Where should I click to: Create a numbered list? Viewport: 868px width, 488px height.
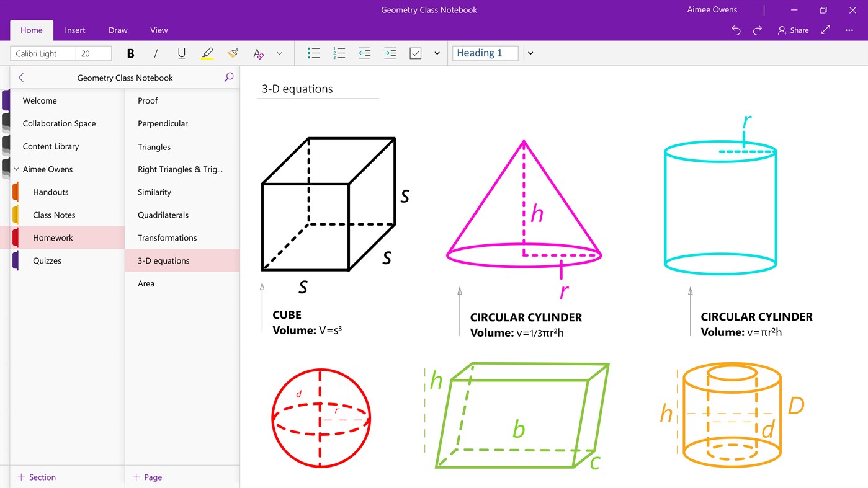[x=339, y=53]
